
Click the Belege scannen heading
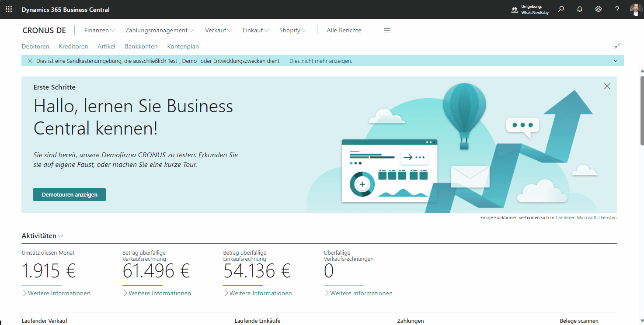[579, 321]
